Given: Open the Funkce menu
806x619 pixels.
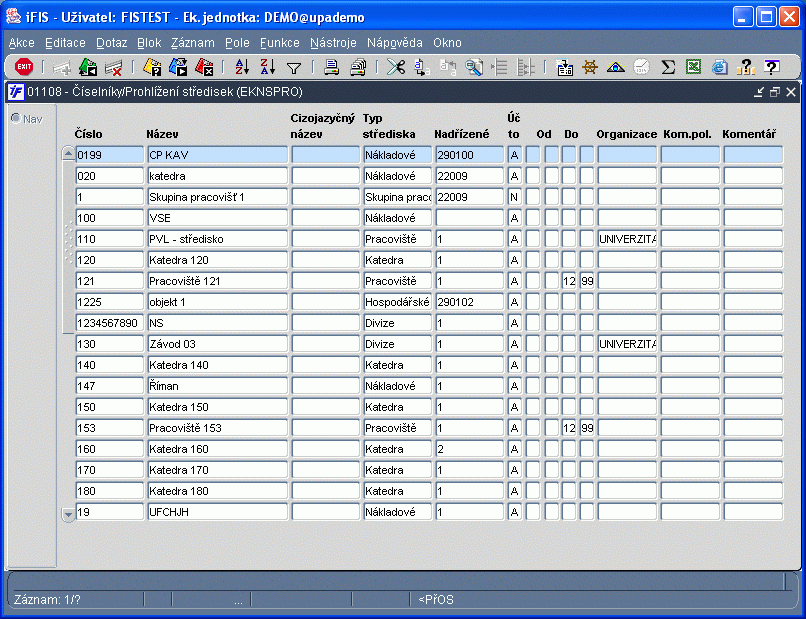Looking at the screenshot, I should click(x=280, y=43).
